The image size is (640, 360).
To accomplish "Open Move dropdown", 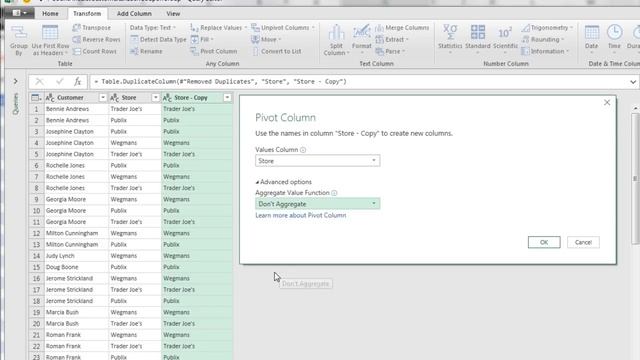I will [x=266, y=40].
